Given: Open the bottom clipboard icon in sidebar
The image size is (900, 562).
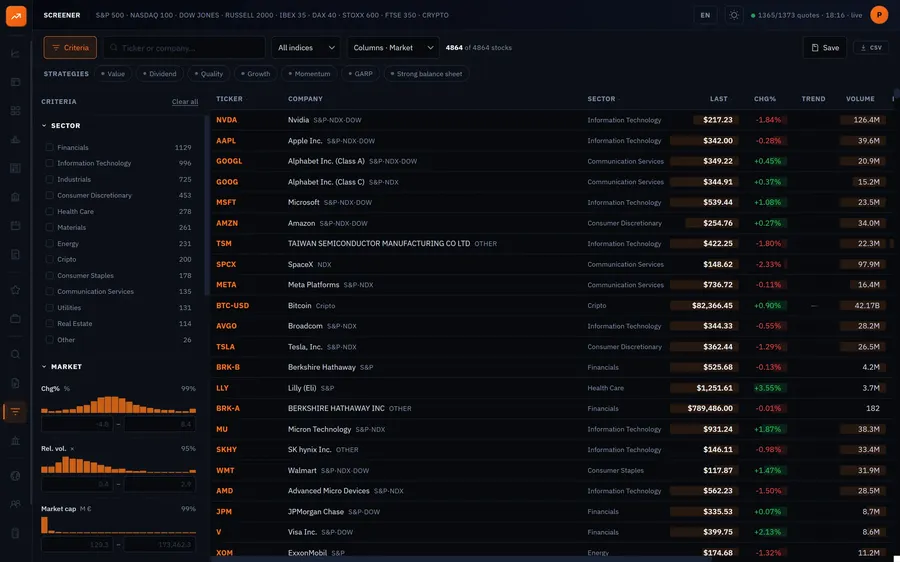Looking at the screenshot, I should 15,533.
